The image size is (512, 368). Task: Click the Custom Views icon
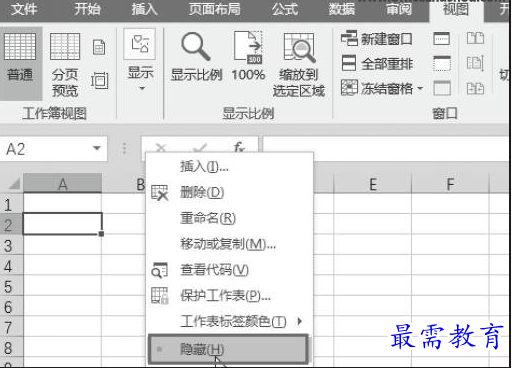(x=99, y=80)
